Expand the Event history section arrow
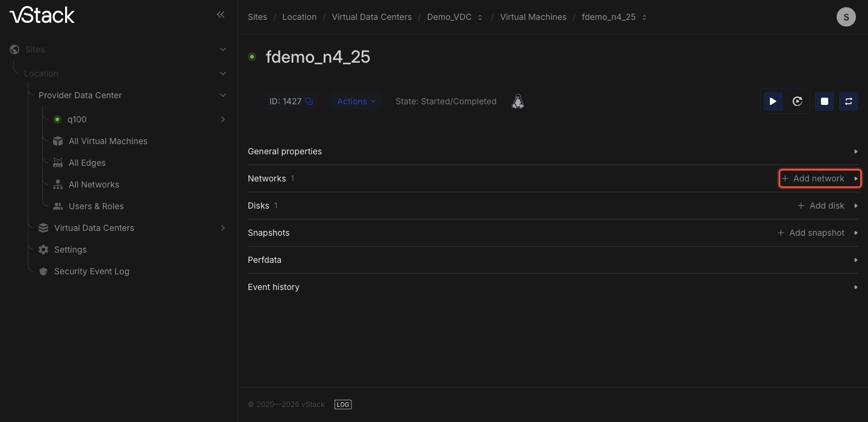Viewport: 868px width, 422px height. (856, 287)
